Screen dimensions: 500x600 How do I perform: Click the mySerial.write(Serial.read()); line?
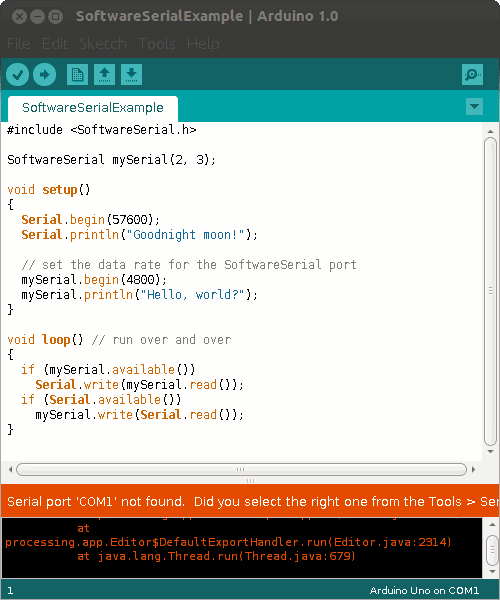point(140,415)
